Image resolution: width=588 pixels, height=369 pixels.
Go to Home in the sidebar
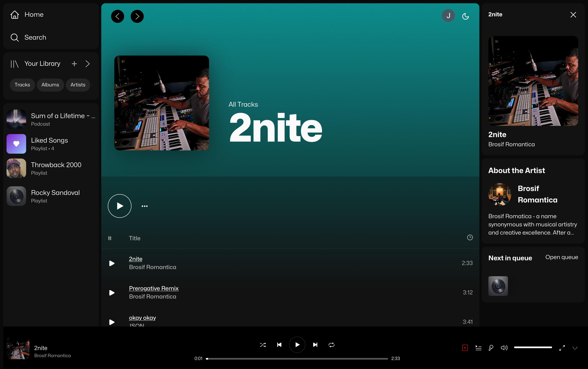[27, 15]
